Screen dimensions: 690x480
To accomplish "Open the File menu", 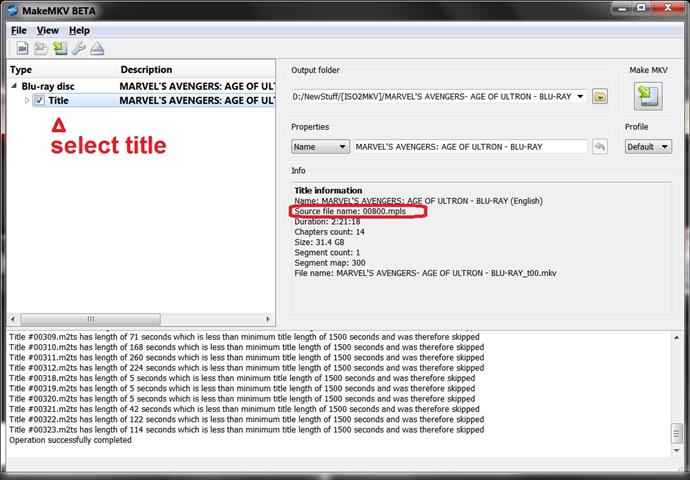I will click(x=18, y=30).
